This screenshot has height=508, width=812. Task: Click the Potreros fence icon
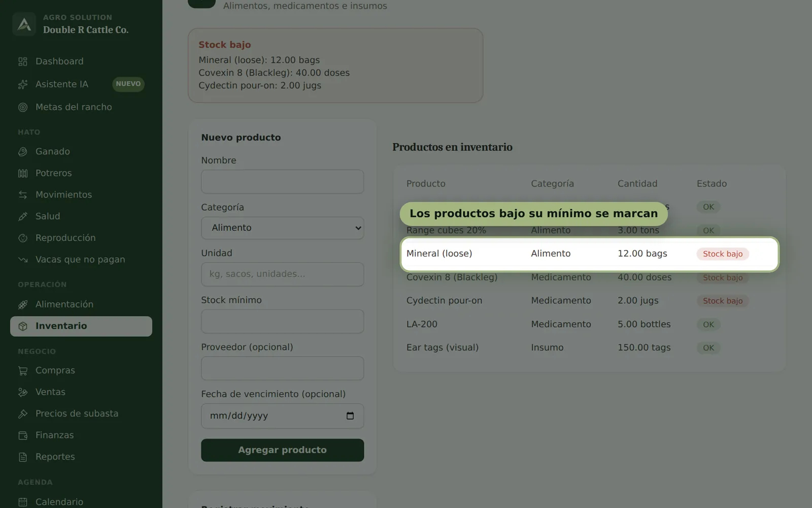pos(23,173)
